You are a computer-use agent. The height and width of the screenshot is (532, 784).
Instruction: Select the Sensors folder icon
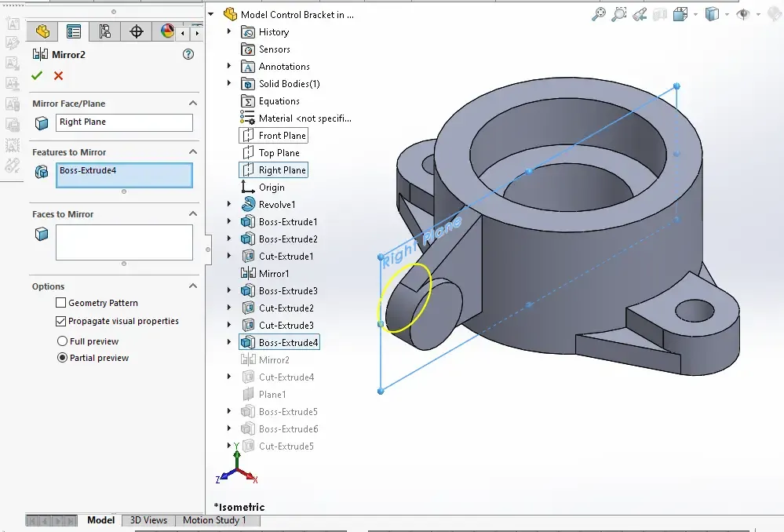coord(247,49)
